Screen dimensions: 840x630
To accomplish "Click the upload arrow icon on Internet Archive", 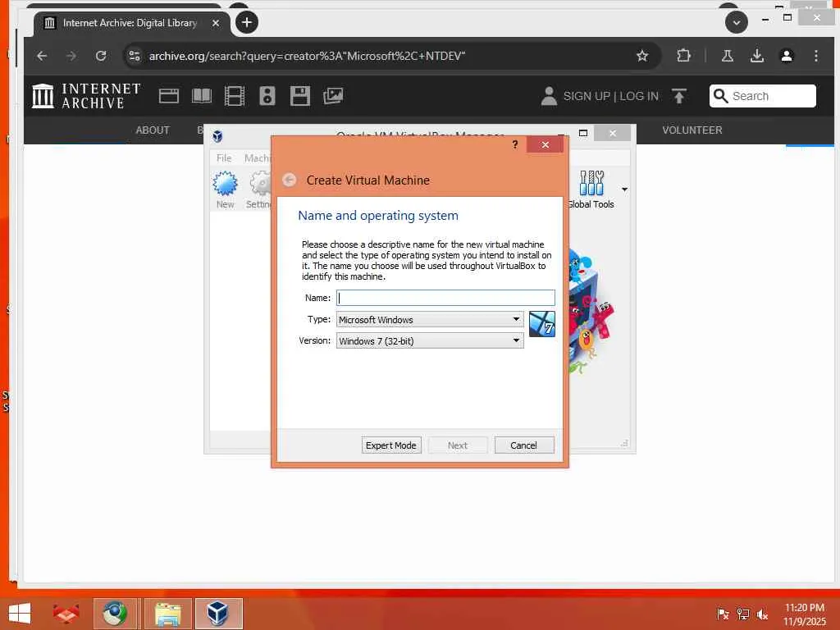I will pyautogui.click(x=678, y=97).
